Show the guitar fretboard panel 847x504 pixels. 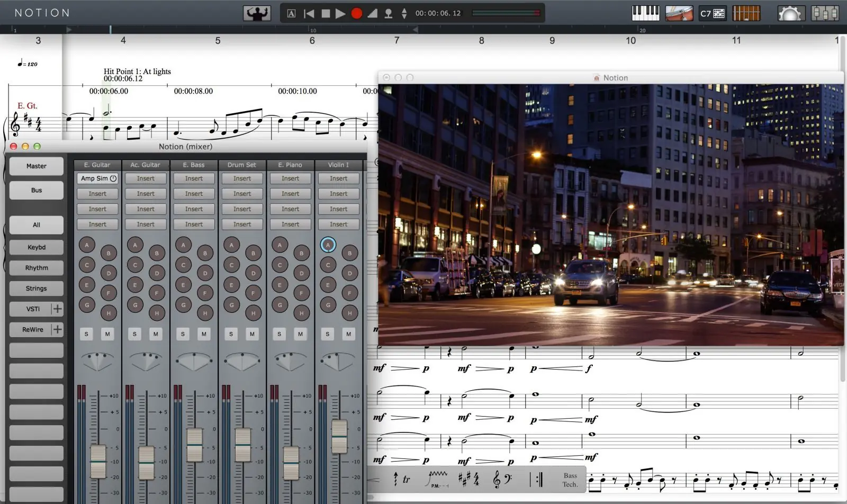[746, 13]
